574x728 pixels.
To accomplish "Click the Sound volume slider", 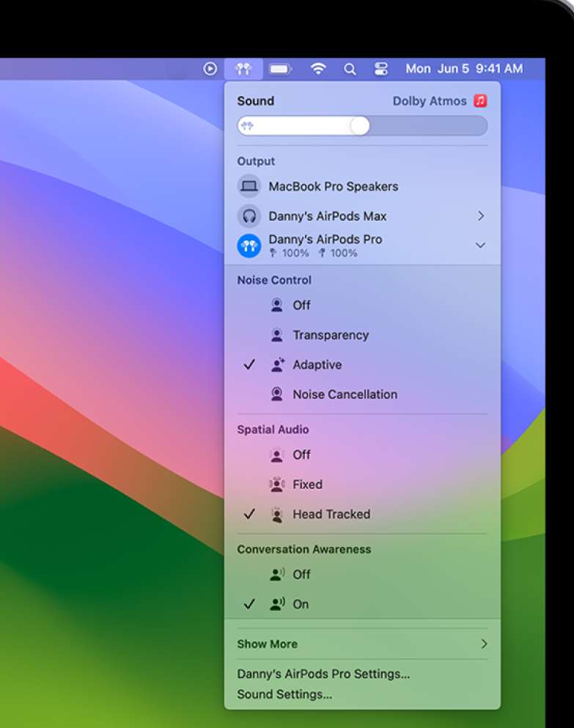I will (362, 126).
